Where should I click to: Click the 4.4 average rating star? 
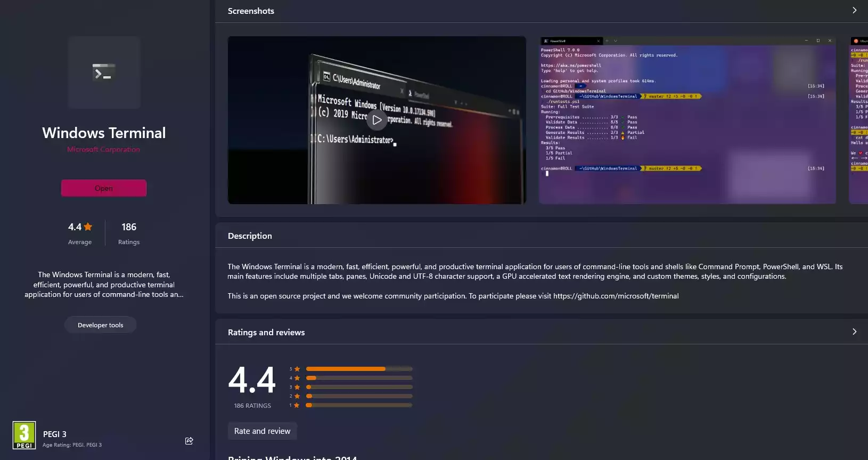(x=88, y=227)
